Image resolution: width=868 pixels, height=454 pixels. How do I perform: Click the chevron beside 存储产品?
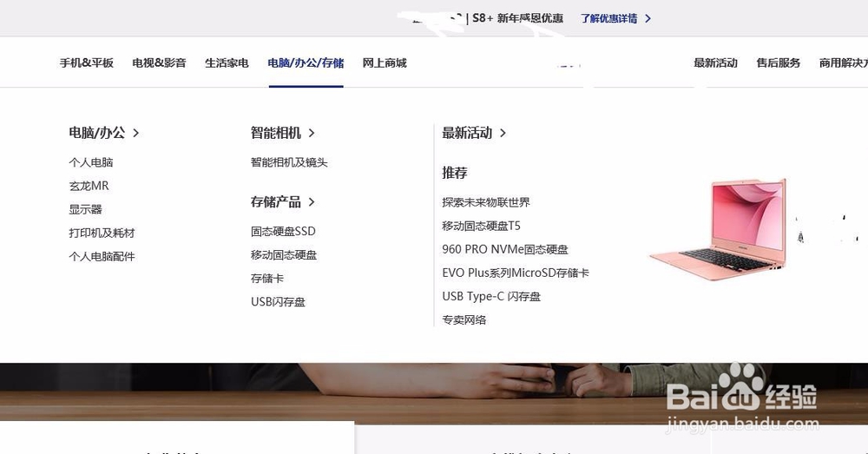tap(311, 202)
